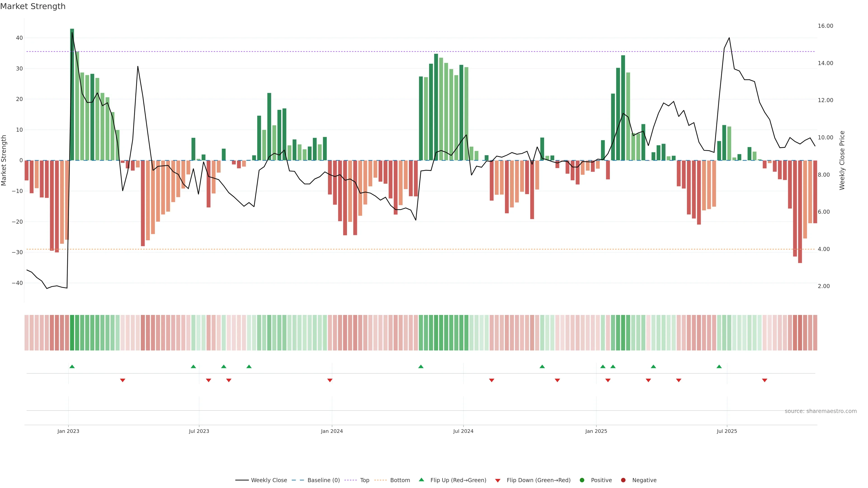
Task: Click Flip Up green triangle legend icon
Action: click(421, 480)
